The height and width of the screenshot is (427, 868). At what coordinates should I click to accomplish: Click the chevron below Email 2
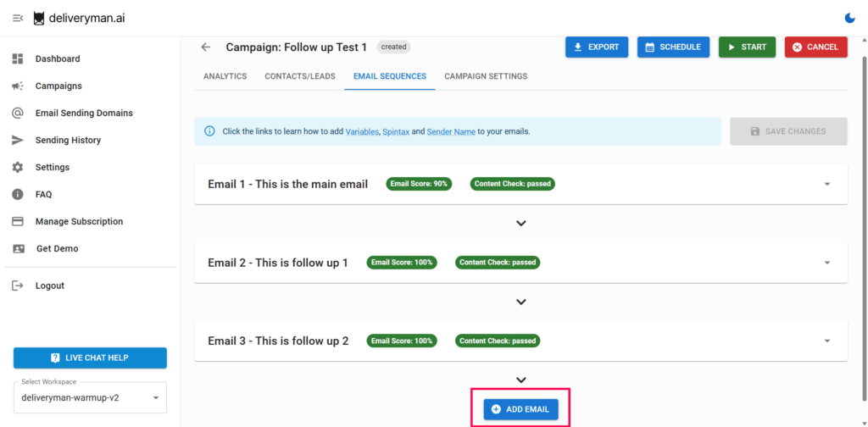520,302
